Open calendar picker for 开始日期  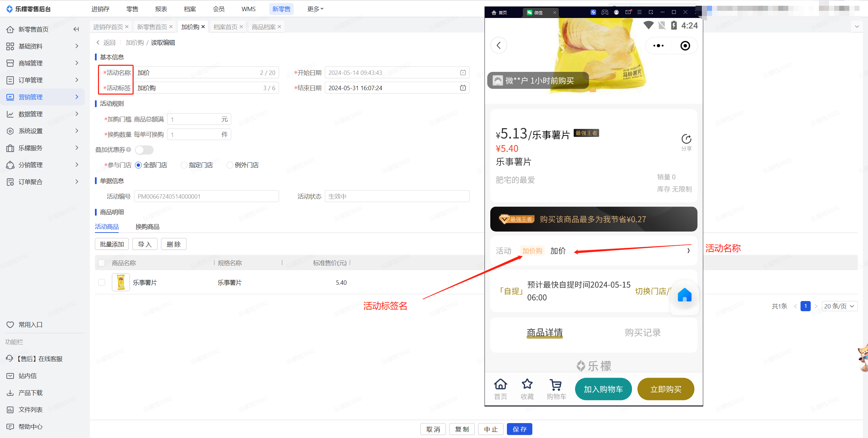click(x=463, y=73)
